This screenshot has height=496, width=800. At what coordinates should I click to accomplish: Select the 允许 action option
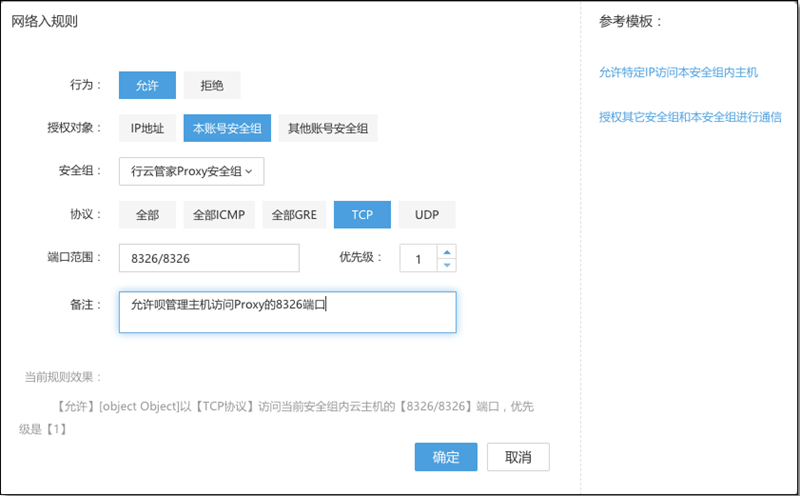click(147, 85)
